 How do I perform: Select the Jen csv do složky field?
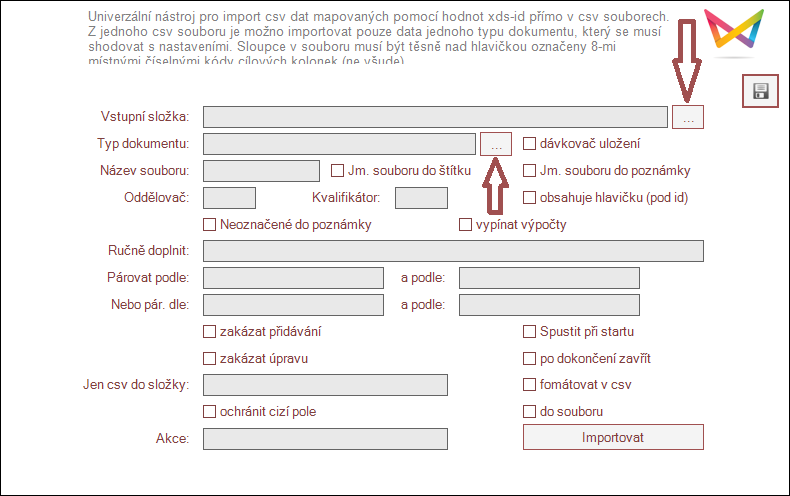click(325, 385)
